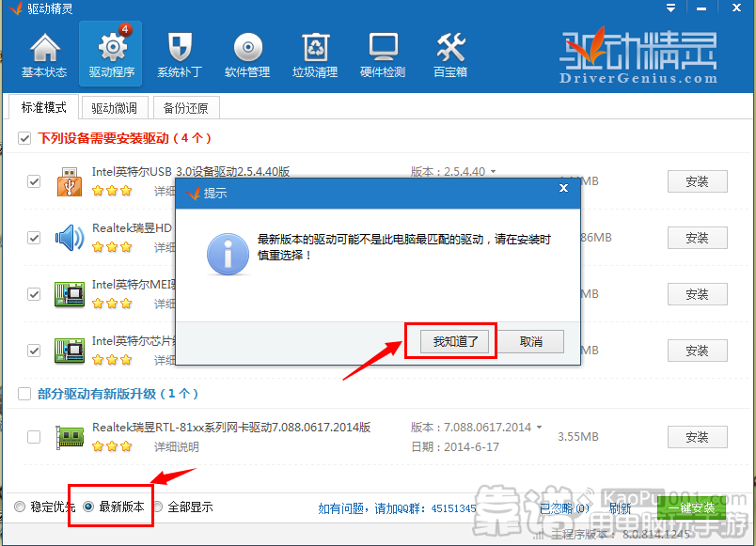Open the 垃圾清理 cleanup icon

click(x=314, y=54)
